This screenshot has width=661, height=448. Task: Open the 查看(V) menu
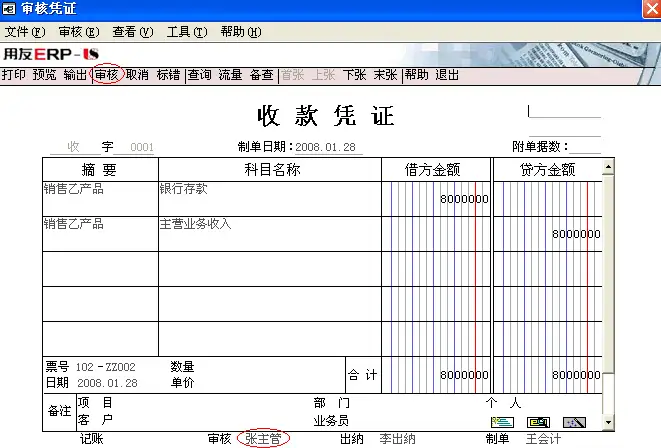pos(133,32)
